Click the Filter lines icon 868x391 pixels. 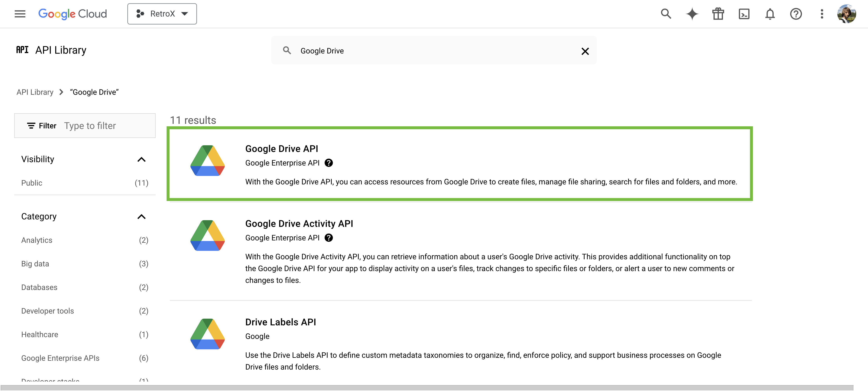click(x=31, y=126)
